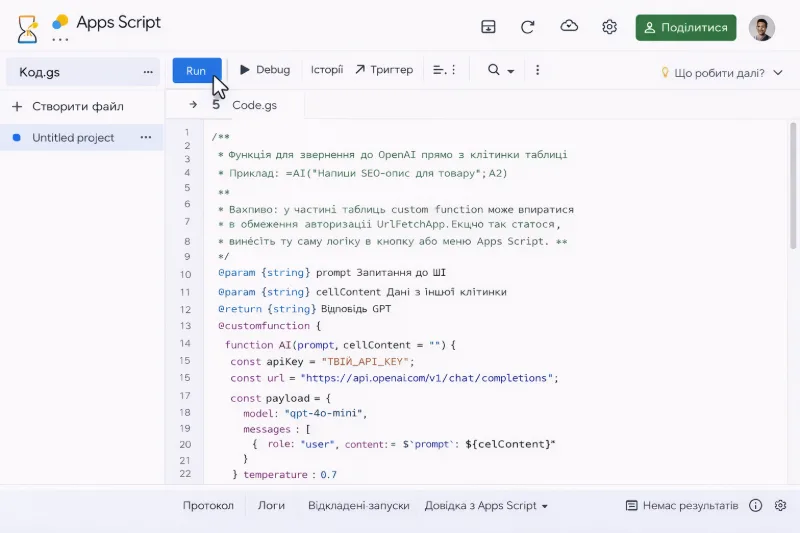Viewport: 800px width, 533px height.
Task: Open Історії history item
Action: pos(327,69)
